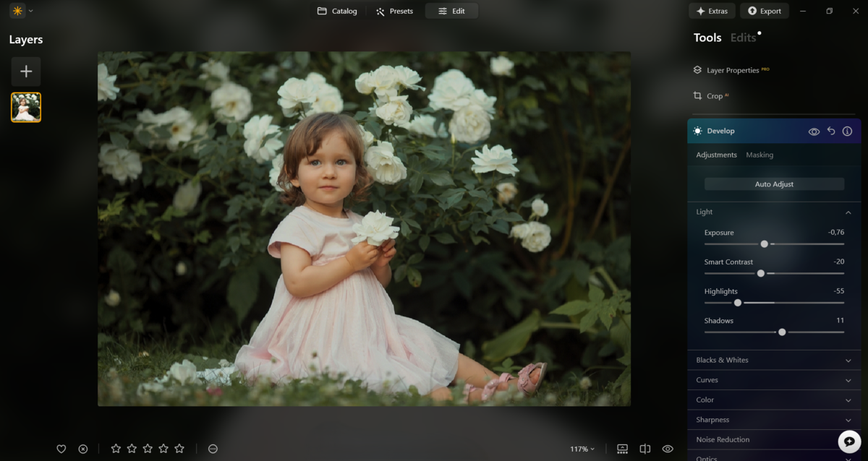Open the feedback chat bubble
868x461 pixels.
pos(849,441)
